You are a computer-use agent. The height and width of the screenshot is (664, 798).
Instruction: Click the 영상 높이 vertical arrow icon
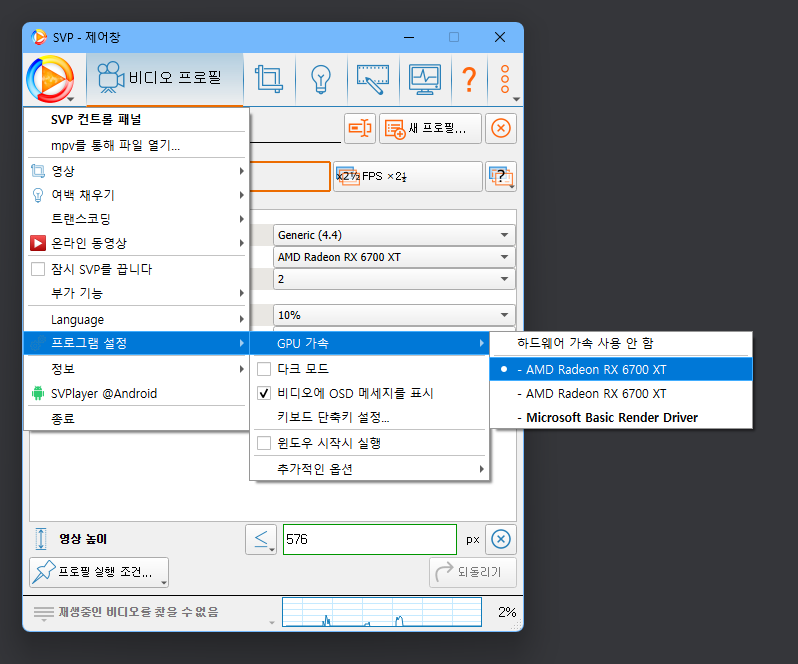tap(41, 539)
